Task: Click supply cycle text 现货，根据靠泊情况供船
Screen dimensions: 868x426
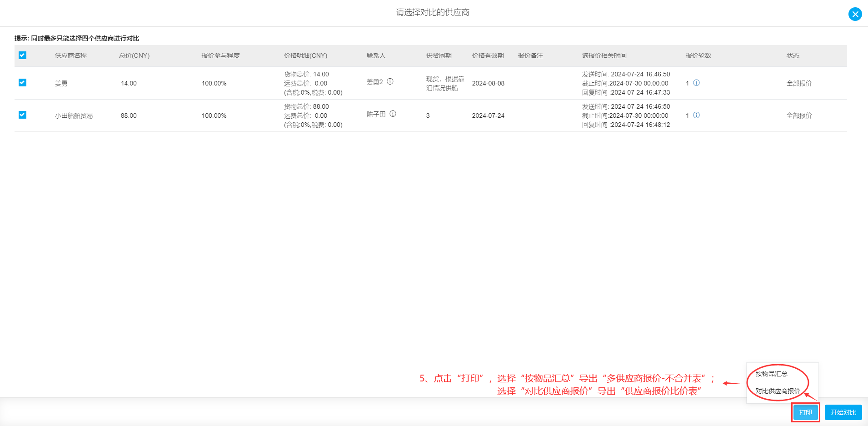Action: [445, 83]
